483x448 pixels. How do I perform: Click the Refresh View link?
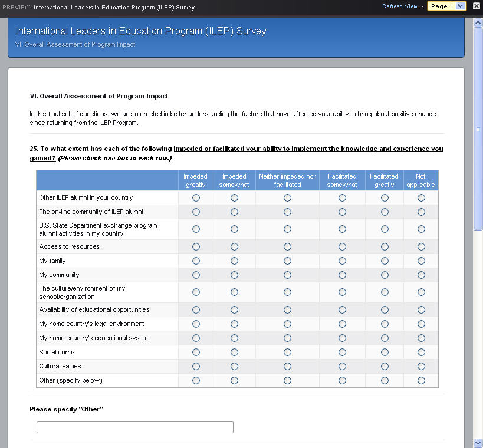tap(400, 6)
